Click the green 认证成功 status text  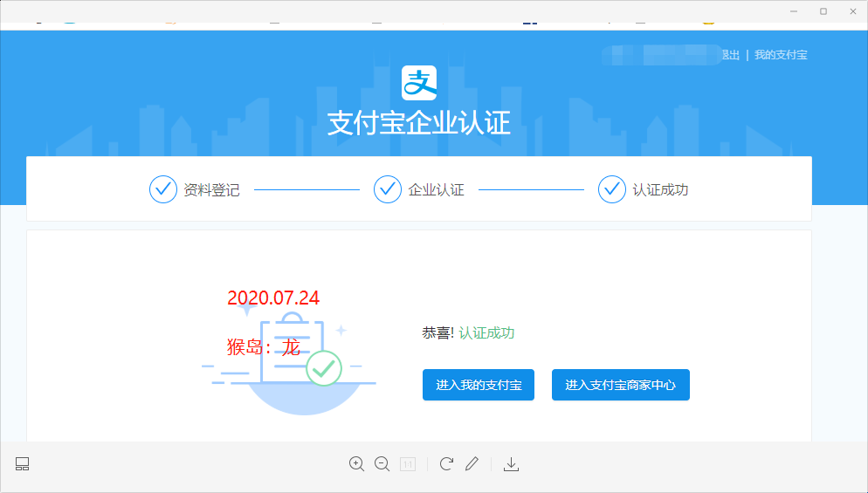486,332
